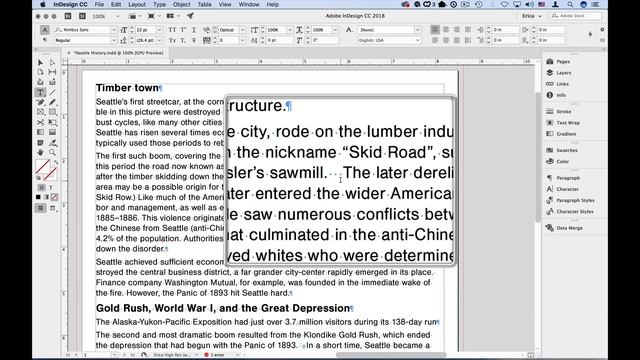Open the Optical kerning dropdown
The image size is (640, 360).
click(x=242, y=30)
